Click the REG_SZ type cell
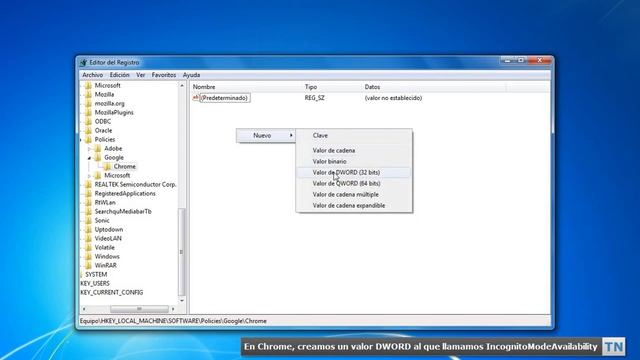The height and width of the screenshot is (360, 640). point(314,98)
